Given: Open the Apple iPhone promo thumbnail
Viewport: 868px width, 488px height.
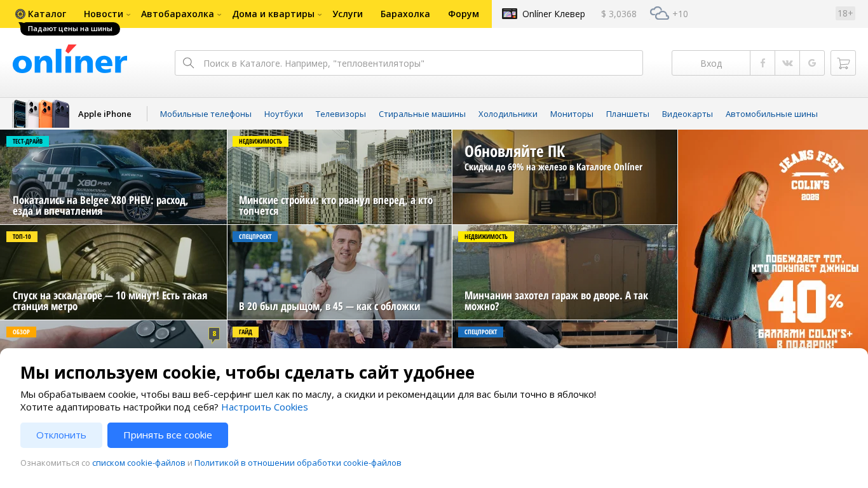Looking at the screenshot, I should point(41,114).
